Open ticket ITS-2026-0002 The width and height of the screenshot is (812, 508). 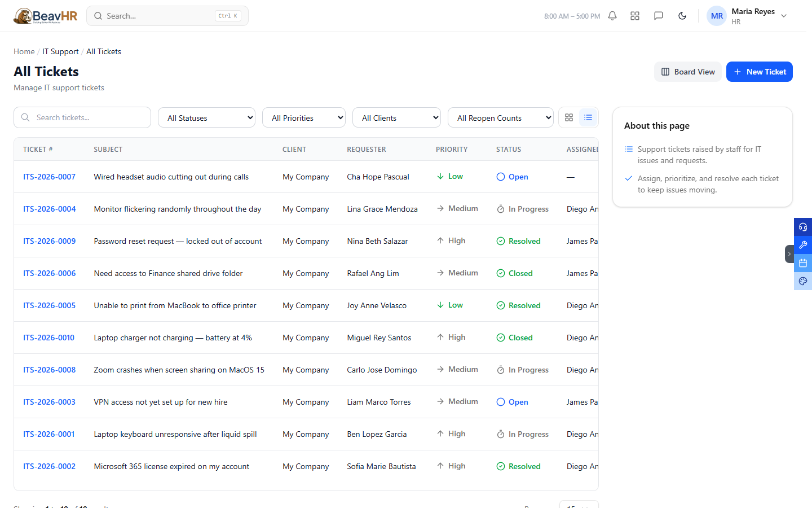pyautogui.click(x=49, y=466)
